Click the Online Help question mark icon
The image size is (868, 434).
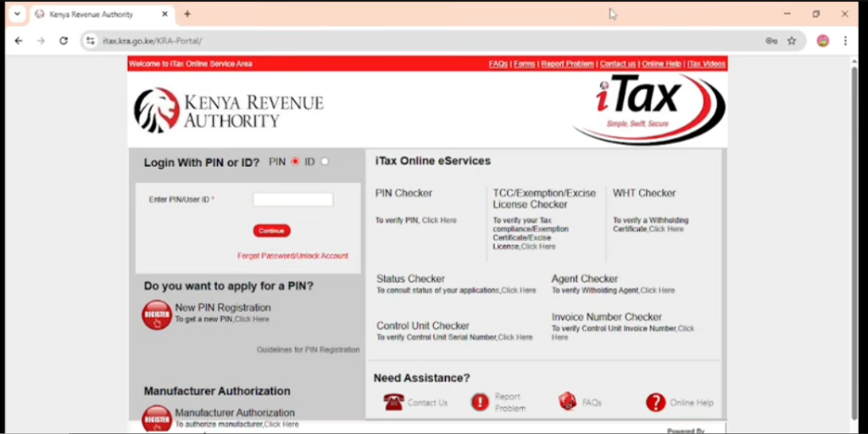tap(655, 403)
